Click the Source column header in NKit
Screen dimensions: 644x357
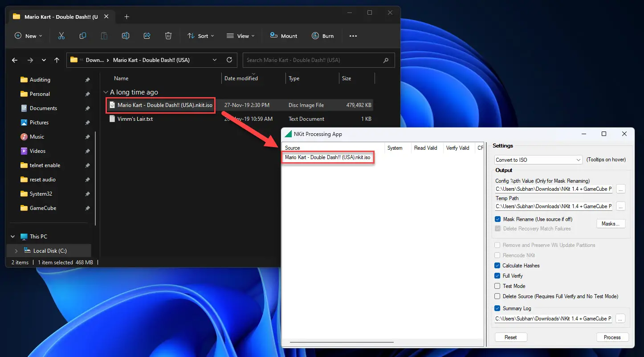pyautogui.click(x=334, y=148)
